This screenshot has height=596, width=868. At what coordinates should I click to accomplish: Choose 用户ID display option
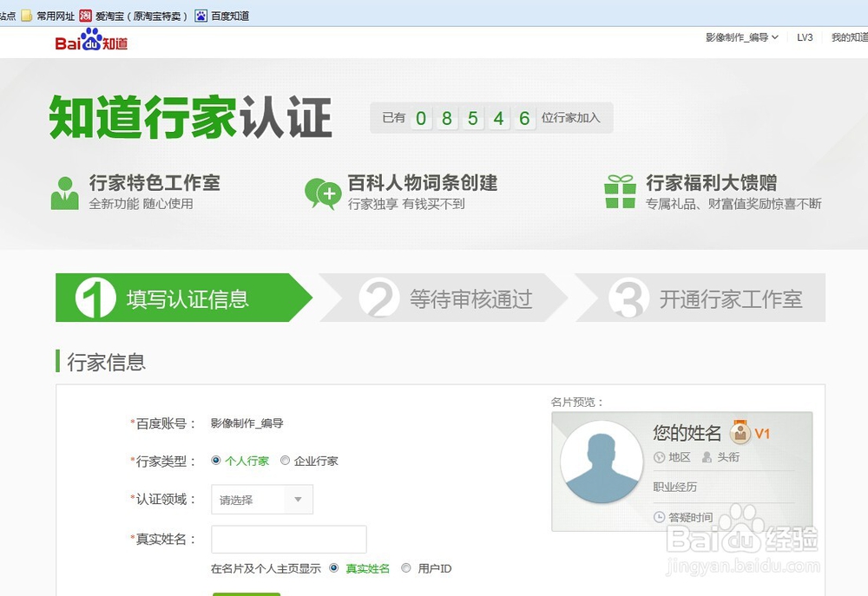point(405,567)
